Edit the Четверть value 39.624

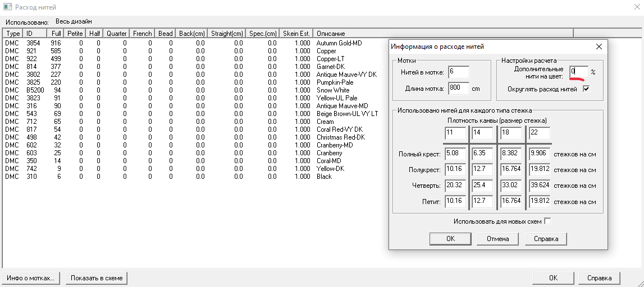tap(539, 186)
